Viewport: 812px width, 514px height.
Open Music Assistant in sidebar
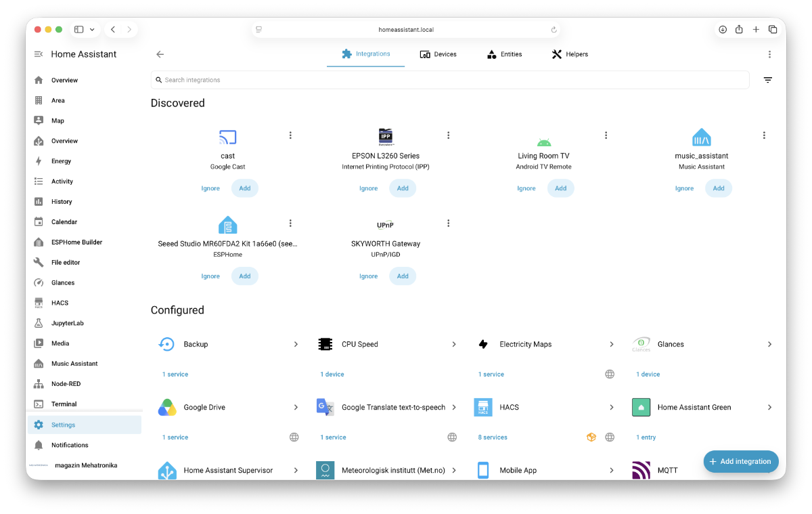tap(85, 364)
